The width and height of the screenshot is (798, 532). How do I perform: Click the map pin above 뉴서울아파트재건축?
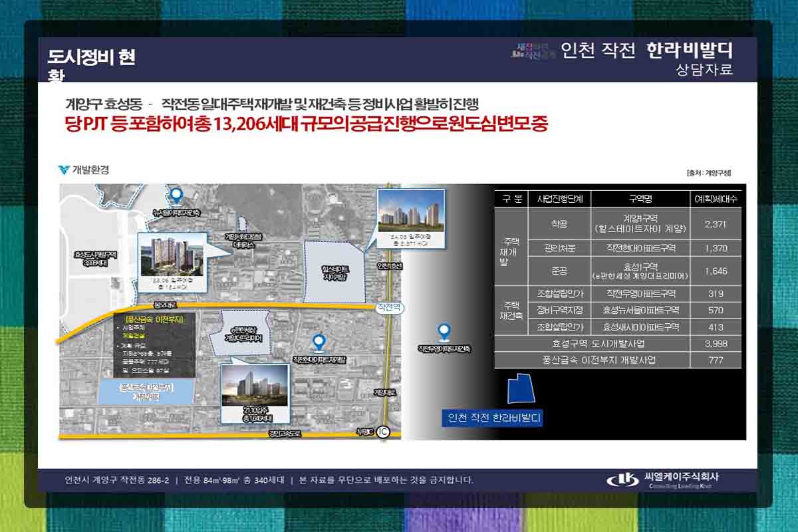[x=176, y=195]
